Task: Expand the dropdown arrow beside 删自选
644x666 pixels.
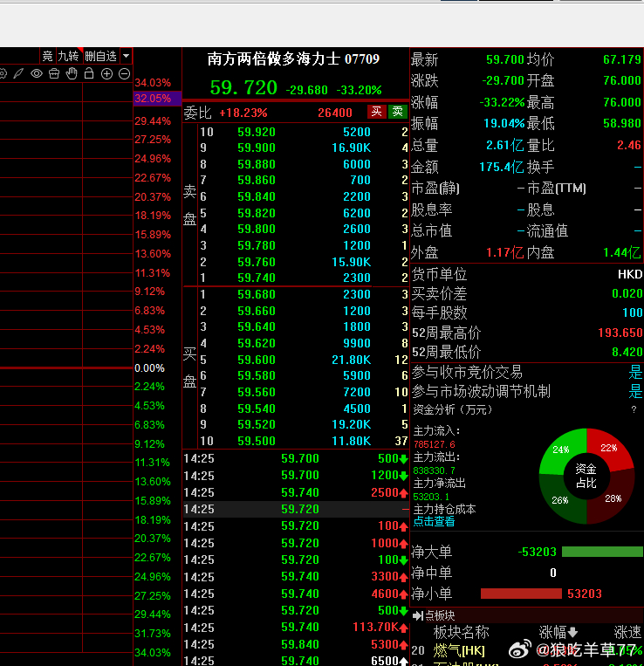Action: click(x=126, y=56)
